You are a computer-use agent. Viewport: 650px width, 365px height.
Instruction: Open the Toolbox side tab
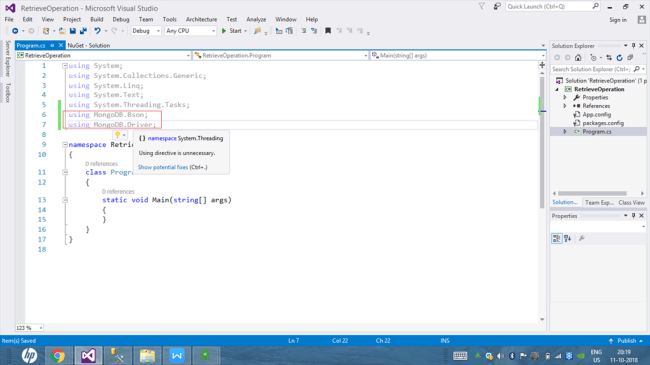coord(7,92)
